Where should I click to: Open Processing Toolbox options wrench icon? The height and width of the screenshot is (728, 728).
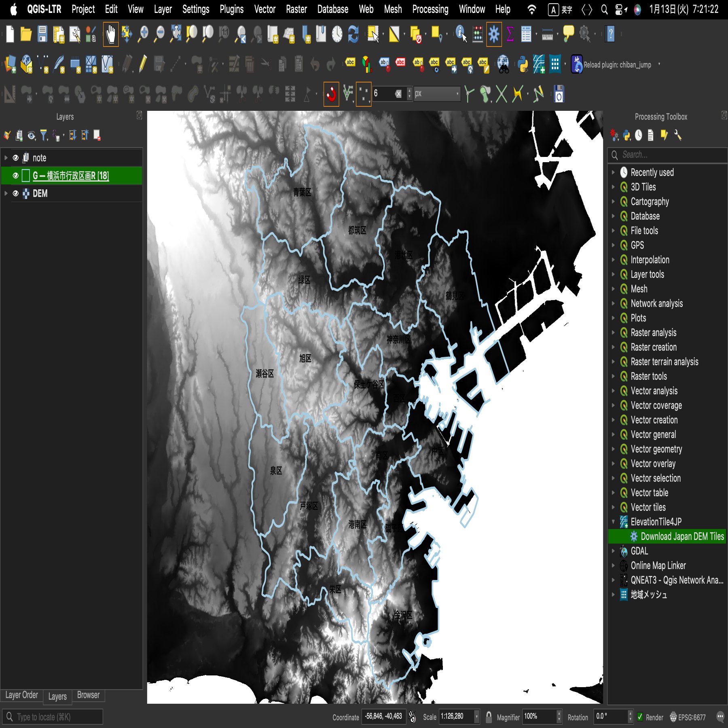pos(678,135)
